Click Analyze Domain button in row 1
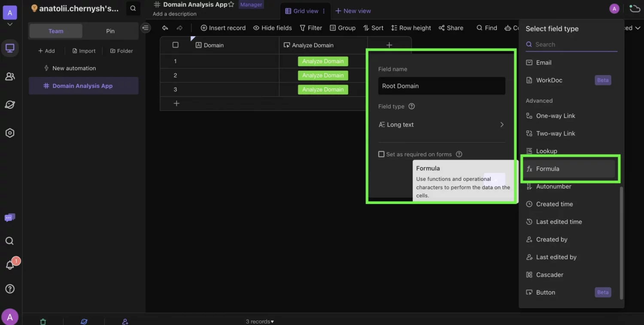Image resolution: width=644 pixels, height=325 pixels. 323,61
